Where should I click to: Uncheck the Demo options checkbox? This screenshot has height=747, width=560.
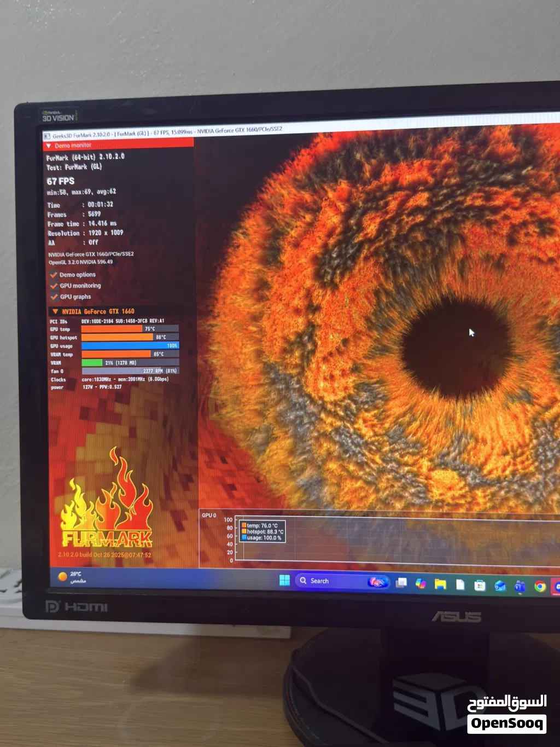(54, 275)
